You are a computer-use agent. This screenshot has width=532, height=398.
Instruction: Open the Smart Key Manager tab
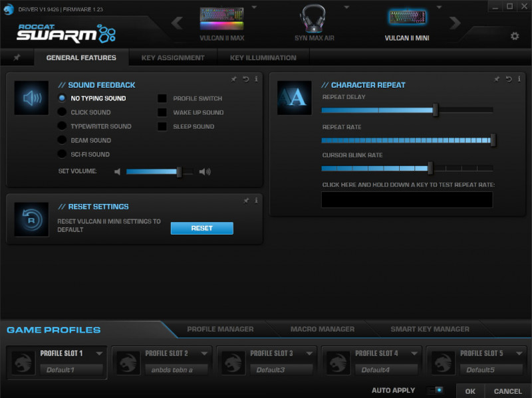point(430,329)
